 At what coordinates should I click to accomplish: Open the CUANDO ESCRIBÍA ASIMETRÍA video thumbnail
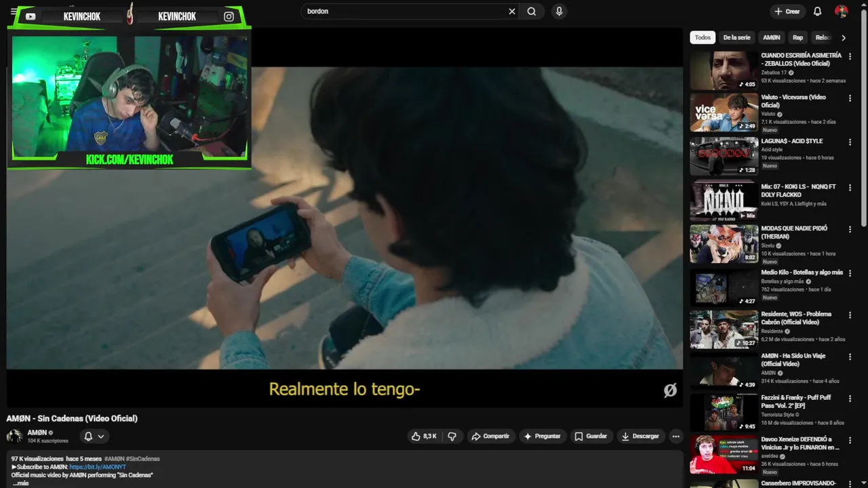click(724, 70)
